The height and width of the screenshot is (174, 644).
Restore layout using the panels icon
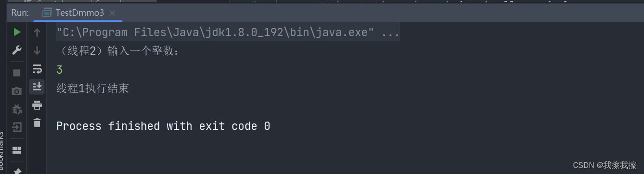pyautogui.click(x=17, y=150)
